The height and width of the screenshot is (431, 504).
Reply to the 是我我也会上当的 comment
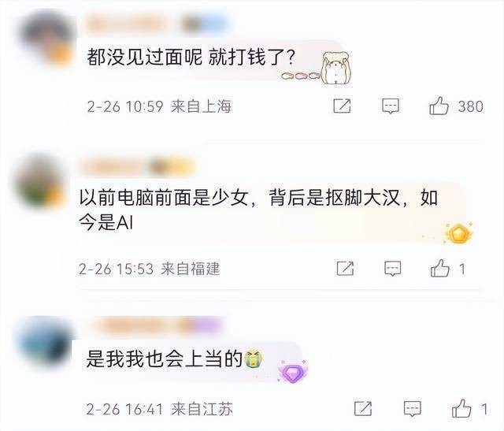(412, 409)
